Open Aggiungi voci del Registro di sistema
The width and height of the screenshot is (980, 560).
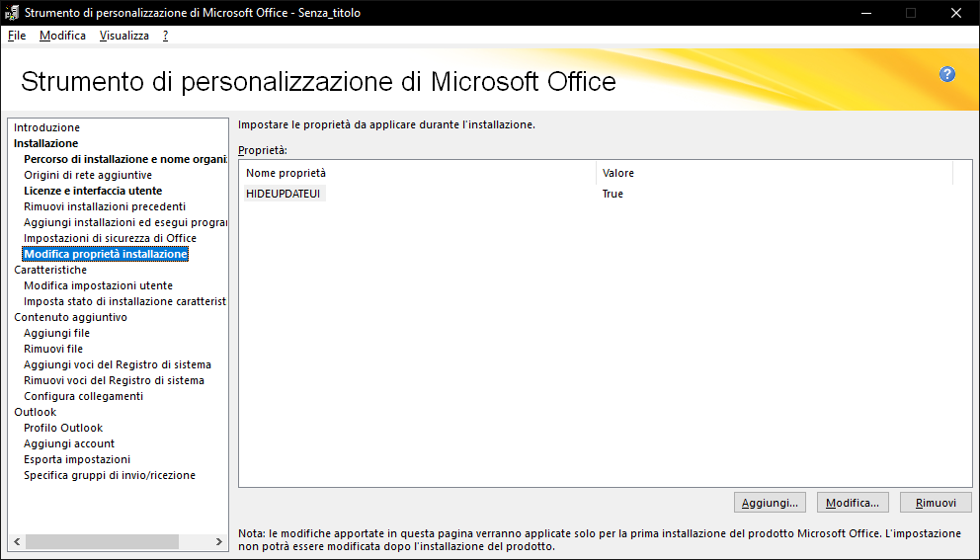[x=118, y=364]
